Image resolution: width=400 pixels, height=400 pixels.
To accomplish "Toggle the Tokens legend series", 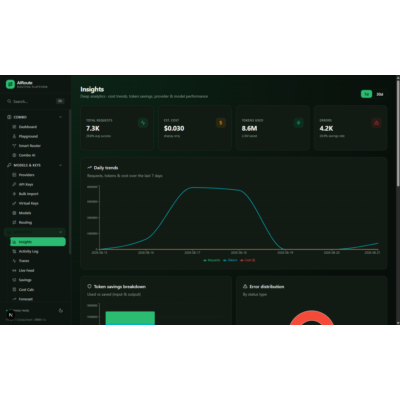I will 230,260.
